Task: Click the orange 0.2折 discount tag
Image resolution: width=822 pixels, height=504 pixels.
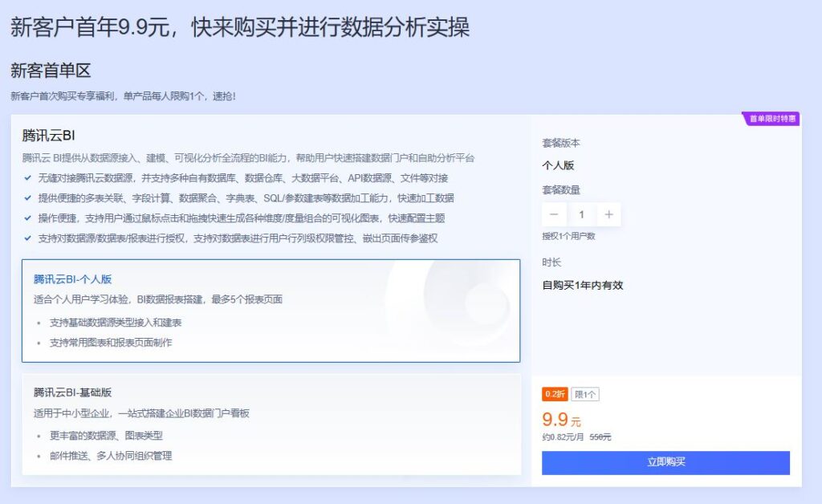Action: (555, 394)
